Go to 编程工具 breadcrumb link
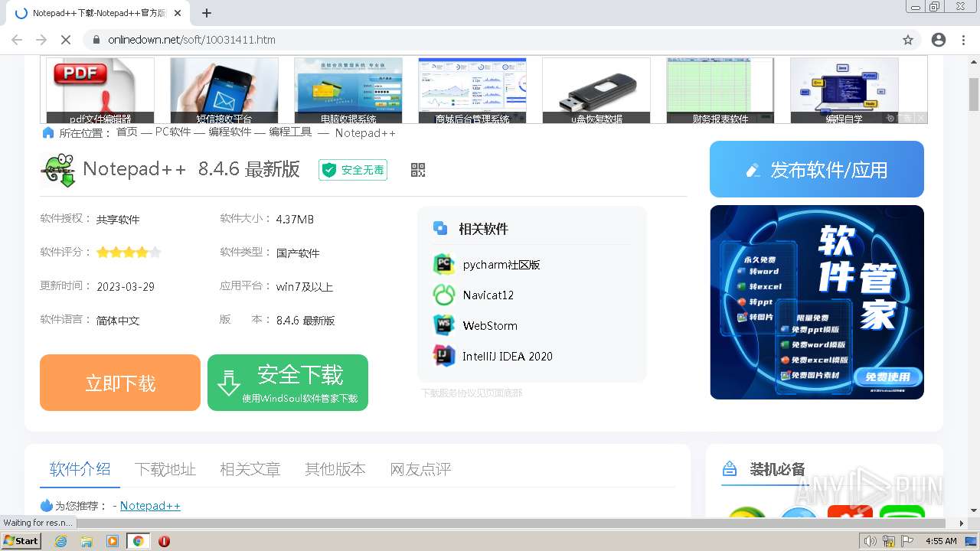This screenshot has height=551, width=980. click(290, 132)
